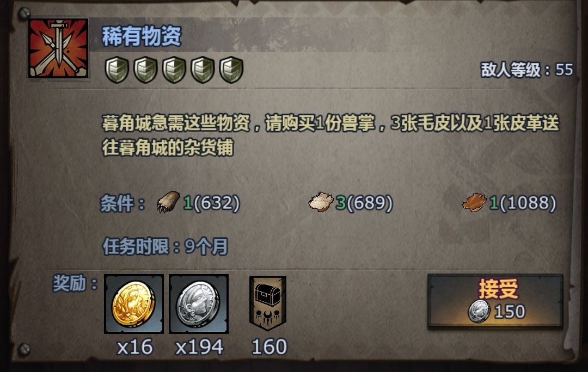Click the quest title 稀有物资

pyautogui.click(x=142, y=36)
